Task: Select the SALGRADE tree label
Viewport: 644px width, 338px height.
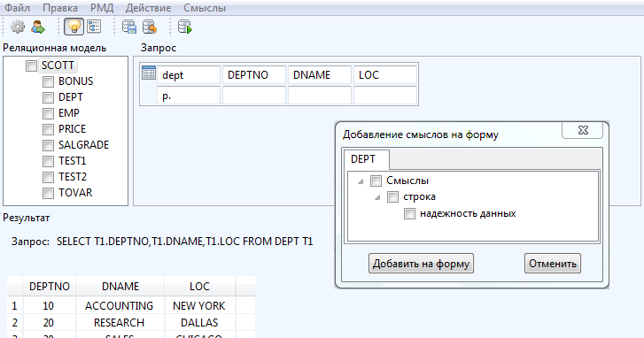Action: [84, 145]
